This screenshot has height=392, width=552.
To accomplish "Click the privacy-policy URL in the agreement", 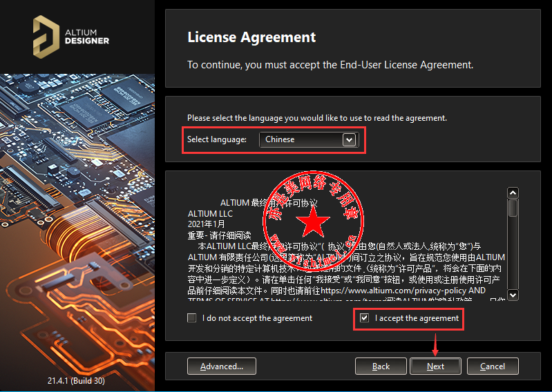I will [x=394, y=291].
